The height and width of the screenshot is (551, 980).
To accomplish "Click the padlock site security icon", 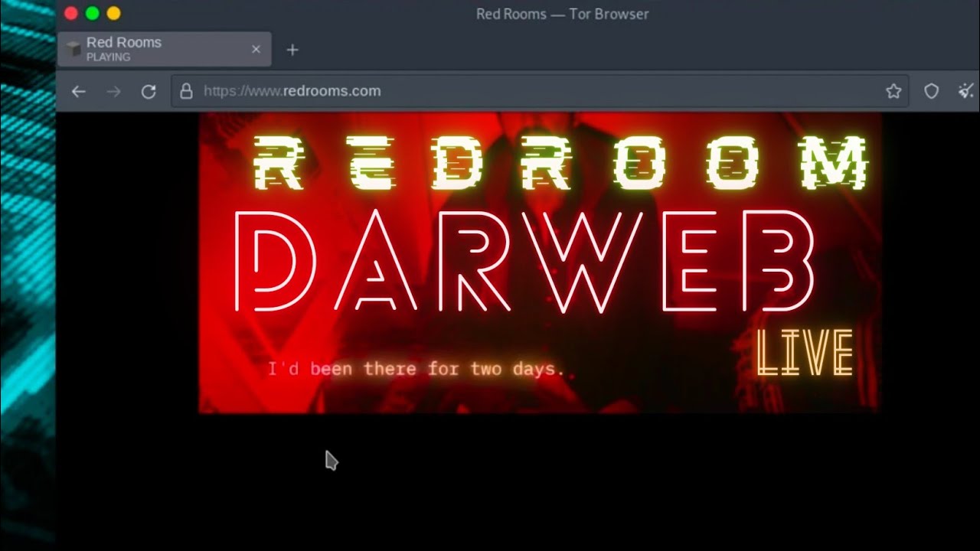I will click(x=186, y=91).
